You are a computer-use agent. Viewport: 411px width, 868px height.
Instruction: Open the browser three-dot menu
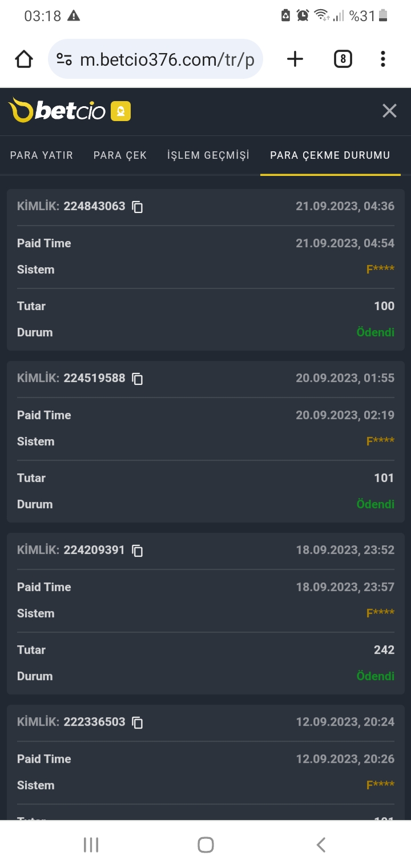coord(382,59)
